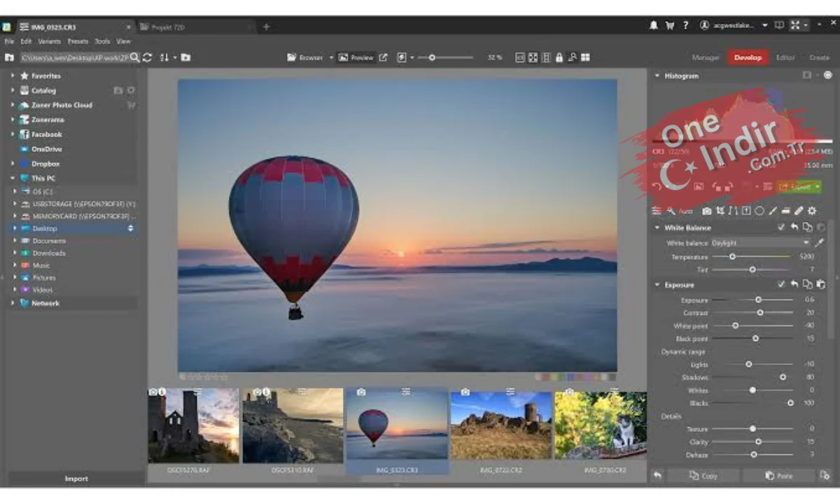840x504 pixels.
Task: Click the Paste settings button
Action: pyautogui.click(x=778, y=476)
